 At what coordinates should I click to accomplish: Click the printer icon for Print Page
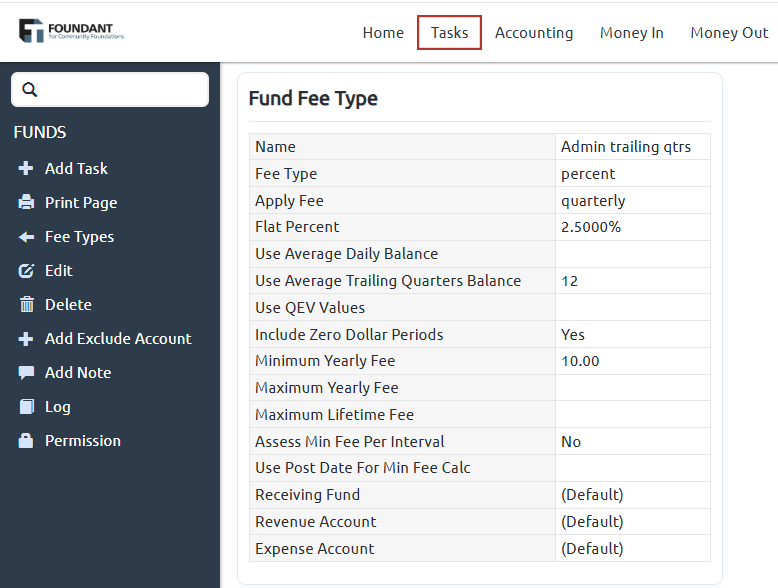coord(26,202)
